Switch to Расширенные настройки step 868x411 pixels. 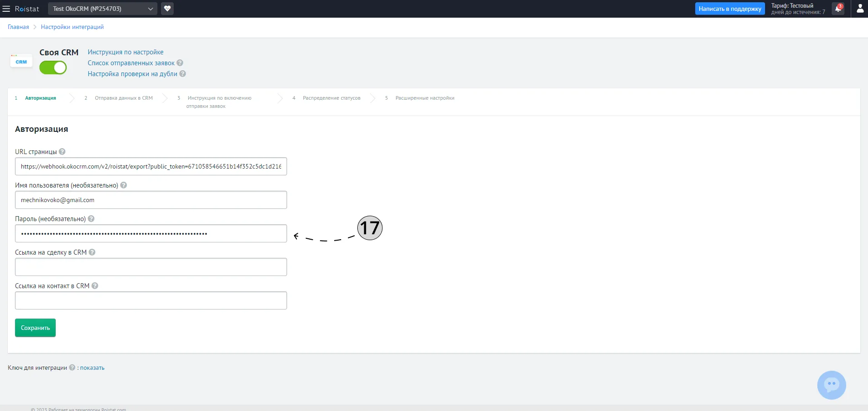(425, 98)
